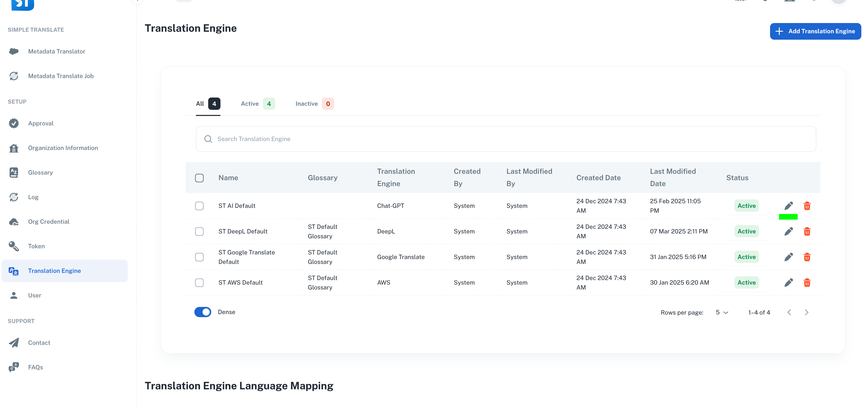Select the Token sidebar item
The width and height of the screenshot is (868, 407).
point(36,246)
